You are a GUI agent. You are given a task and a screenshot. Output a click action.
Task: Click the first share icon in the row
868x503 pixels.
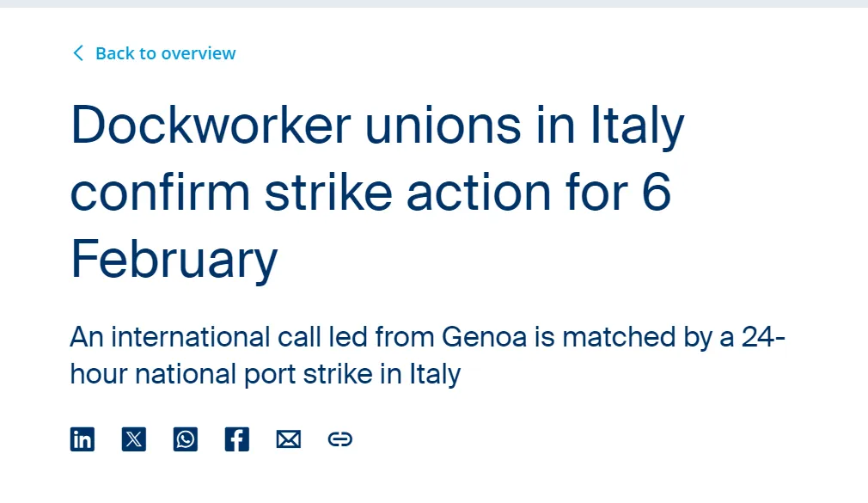click(x=82, y=439)
